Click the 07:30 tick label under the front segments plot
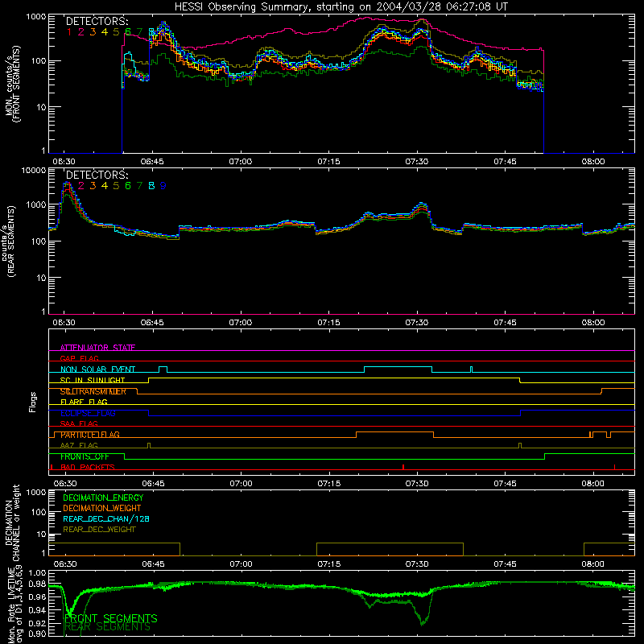The width and height of the screenshot is (644, 644). coord(417,162)
